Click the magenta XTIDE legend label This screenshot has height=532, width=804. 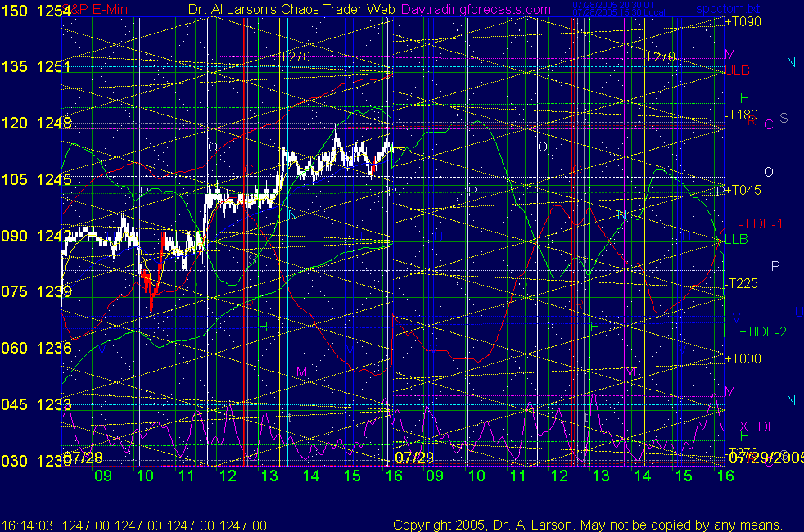pos(757,426)
